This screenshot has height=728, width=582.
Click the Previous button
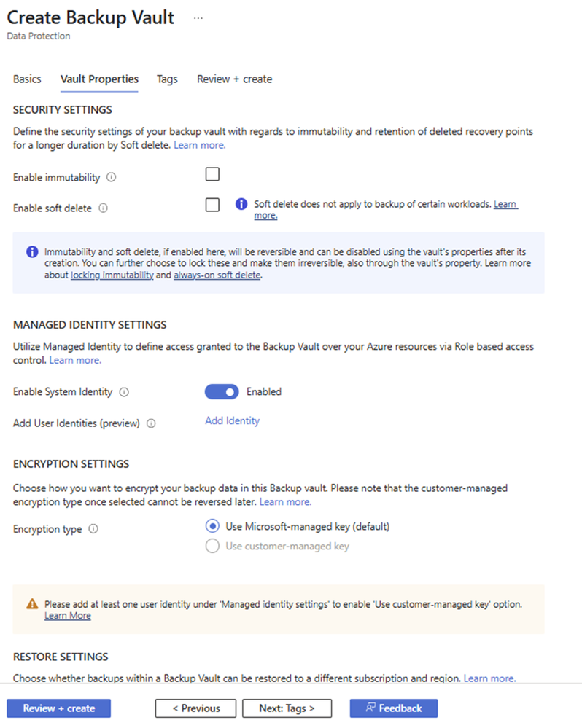(195, 708)
